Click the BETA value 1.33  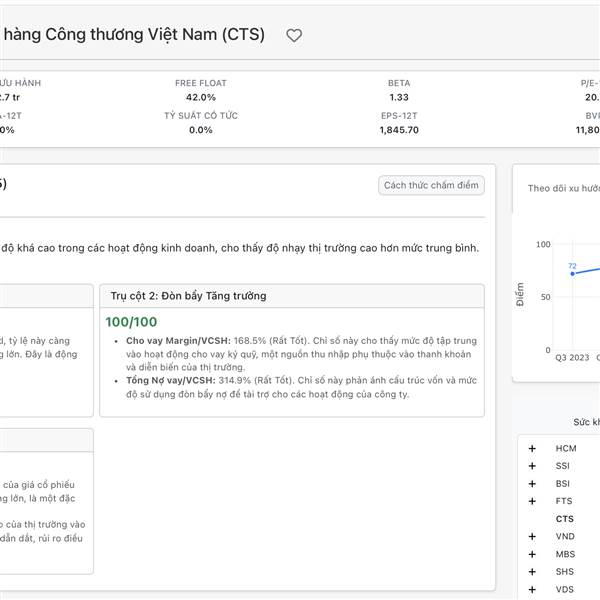click(399, 98)
